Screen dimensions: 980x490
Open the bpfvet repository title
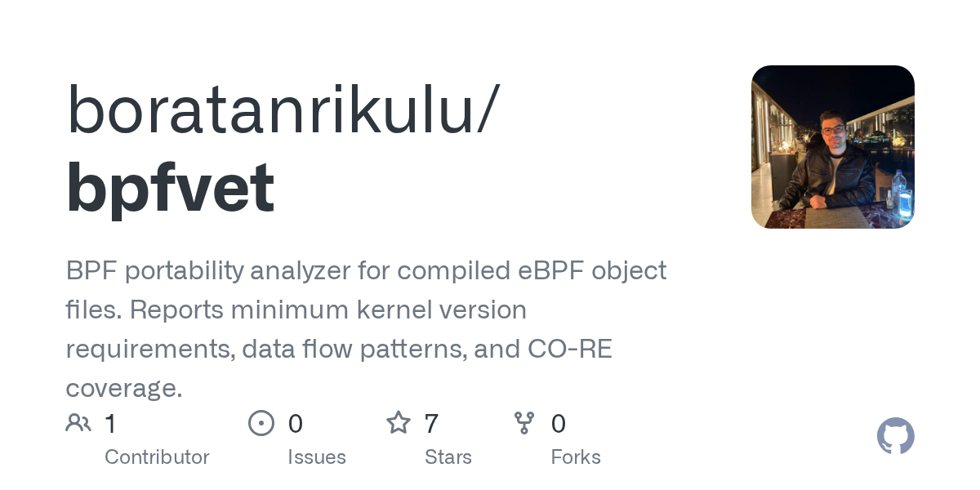[x=170, y=187]
